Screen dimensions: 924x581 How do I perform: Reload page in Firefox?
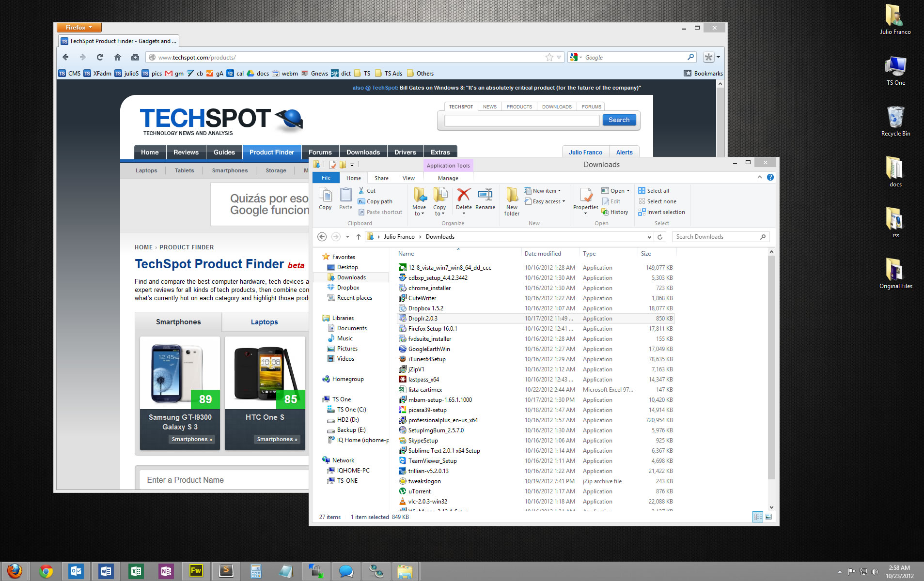coord(100,57)
